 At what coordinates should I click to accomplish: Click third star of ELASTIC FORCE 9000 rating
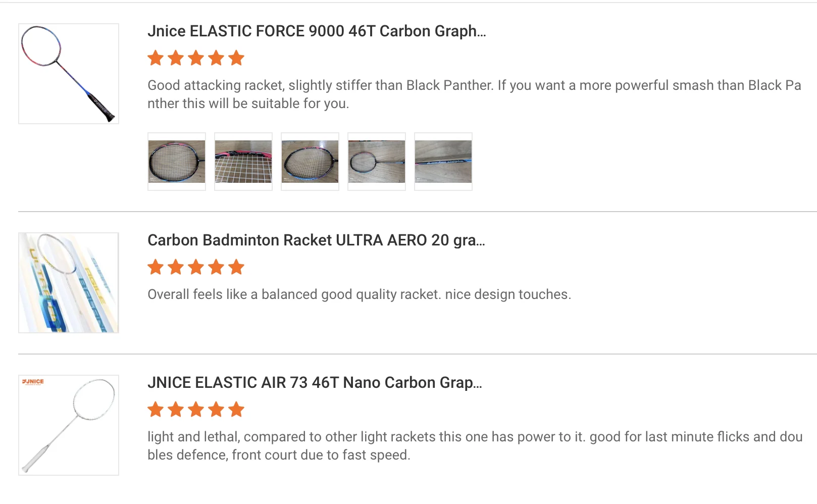[196, 58]
